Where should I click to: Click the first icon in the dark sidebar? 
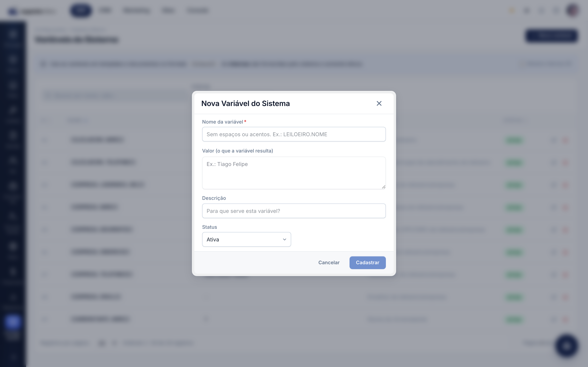point(13,34)
